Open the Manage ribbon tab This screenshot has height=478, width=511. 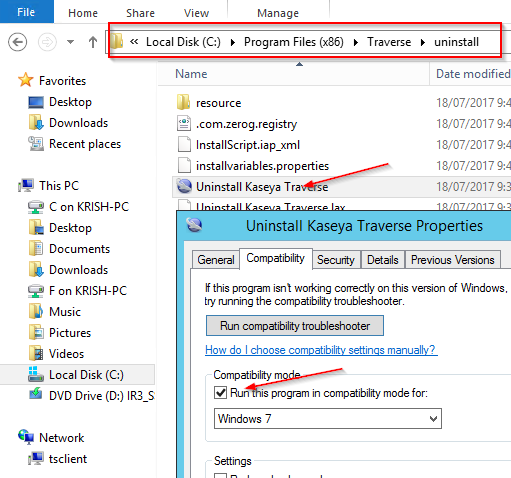pyautogui.click(x=278, y=13)
